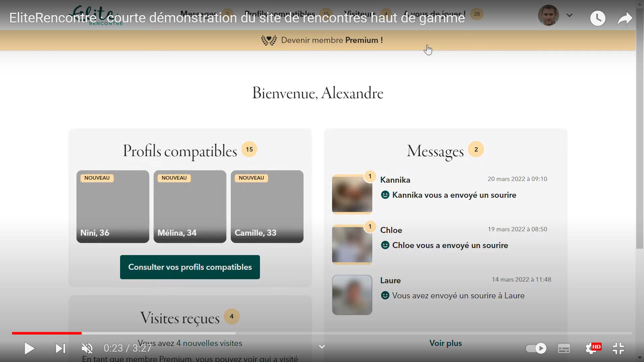Open Visiteurs navigation item

click(x=360, y=14)
